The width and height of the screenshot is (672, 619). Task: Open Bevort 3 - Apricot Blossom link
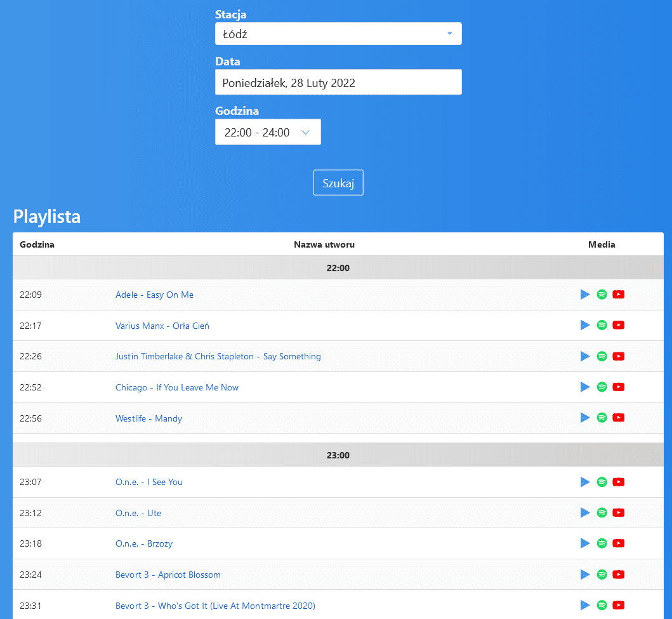pos(168,575)
